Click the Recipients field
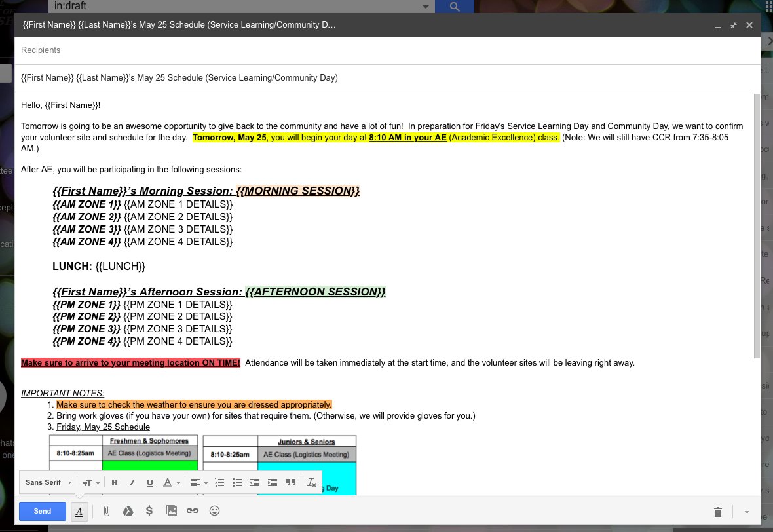Viewport: 773px width, 532px height. [388, 50]
